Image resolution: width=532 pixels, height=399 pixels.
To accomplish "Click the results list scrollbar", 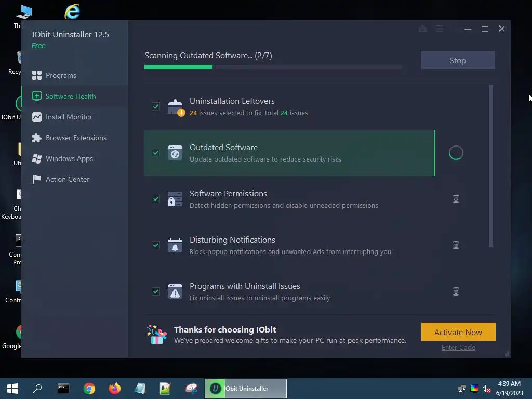I will 490,166.
